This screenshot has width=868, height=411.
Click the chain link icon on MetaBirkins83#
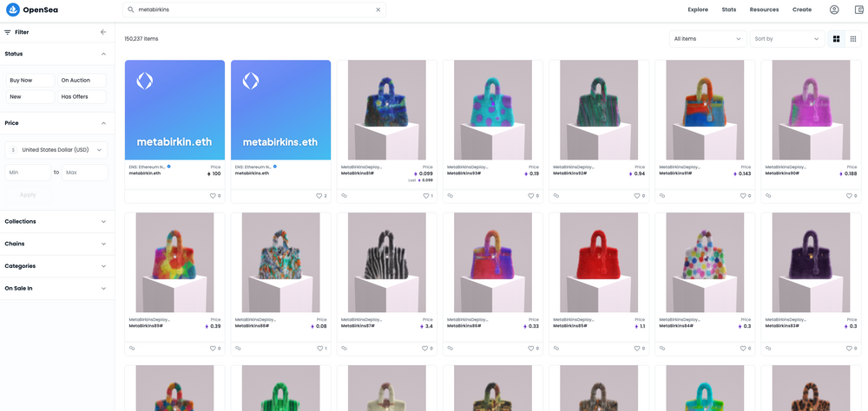click(768, 349)
